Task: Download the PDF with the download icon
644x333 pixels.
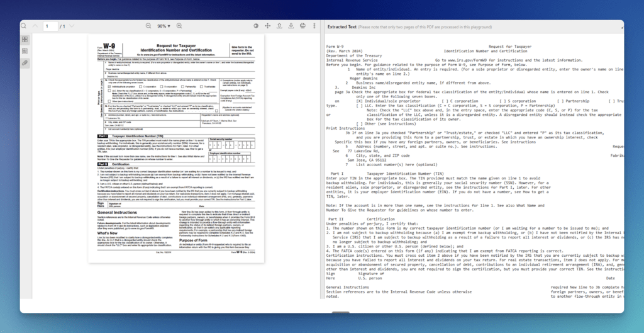Action: [x=291, y=26]
